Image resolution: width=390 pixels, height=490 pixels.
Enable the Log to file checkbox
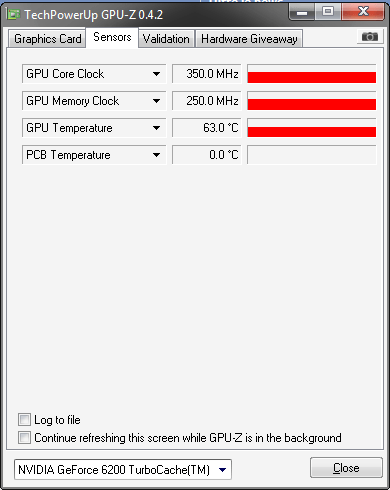click(24, 420)
